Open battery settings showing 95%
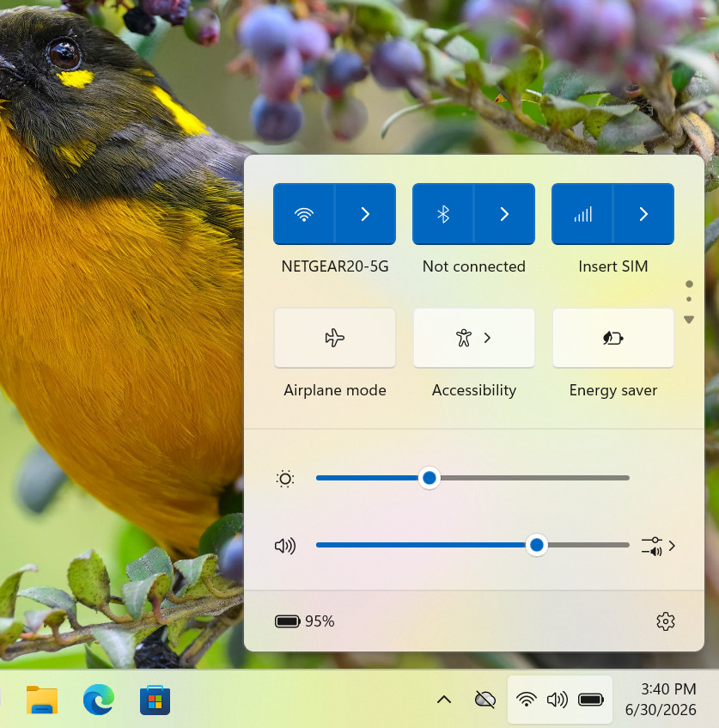 click(x=304, y=621)
